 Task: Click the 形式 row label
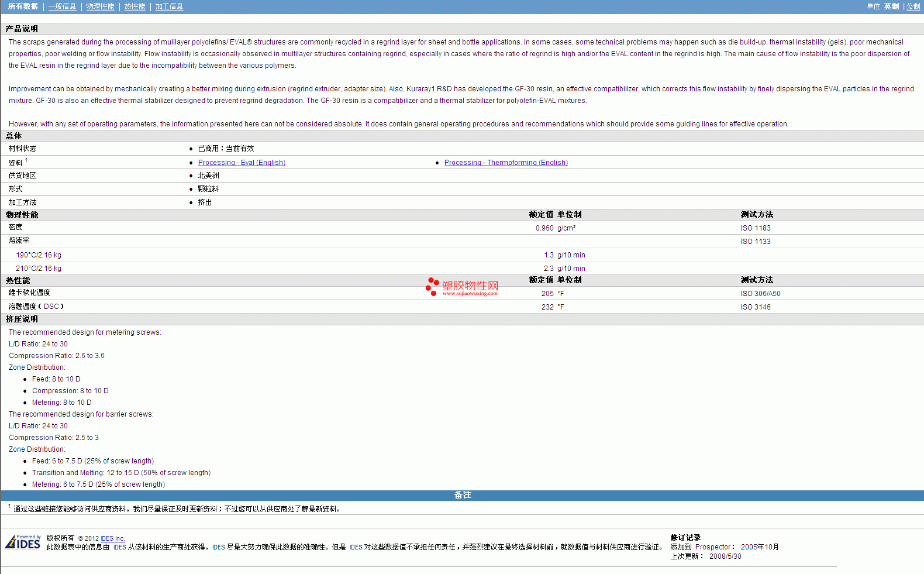(16, 189)
